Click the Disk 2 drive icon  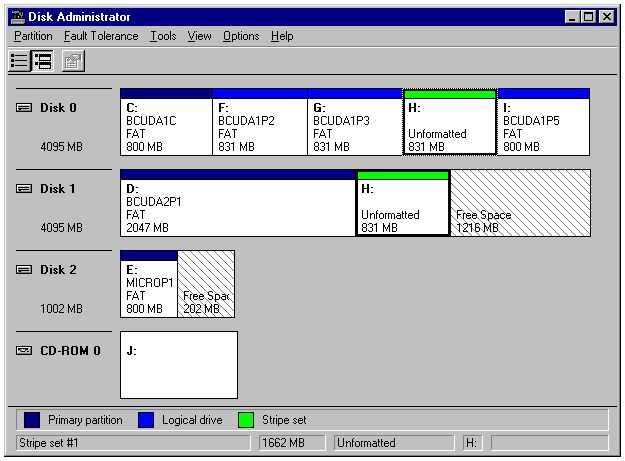pyautogui.click(x=25, y=270)
